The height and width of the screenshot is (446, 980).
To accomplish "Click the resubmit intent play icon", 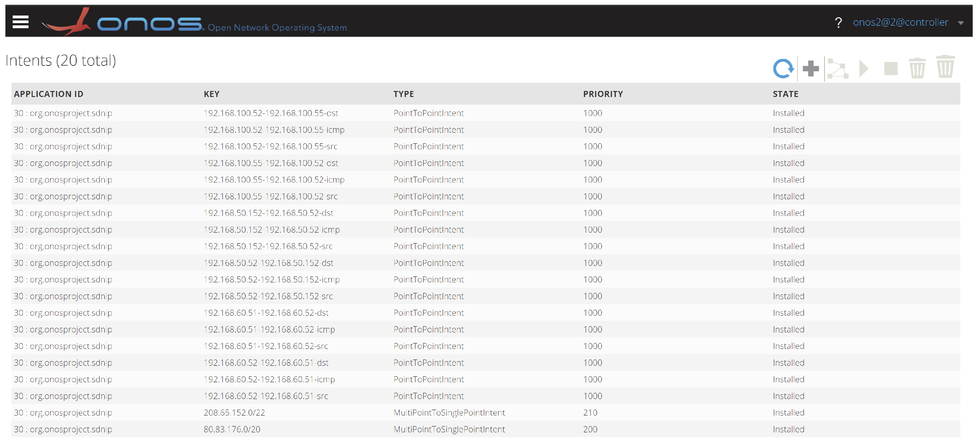I will coord(864,69).
